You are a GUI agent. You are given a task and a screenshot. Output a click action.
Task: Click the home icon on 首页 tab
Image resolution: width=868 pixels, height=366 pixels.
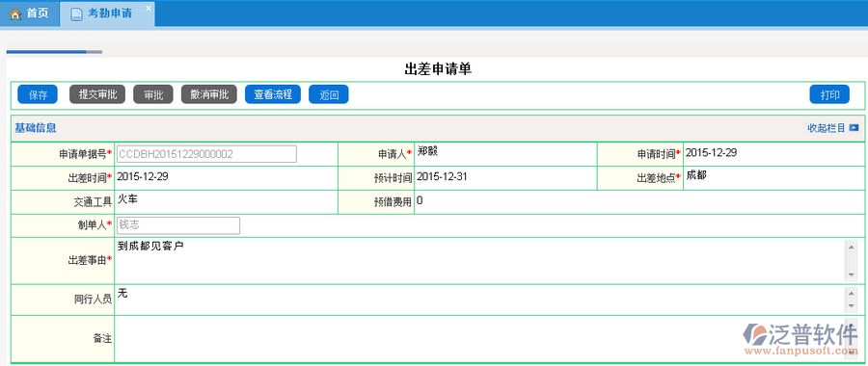(x=15, y=13)
